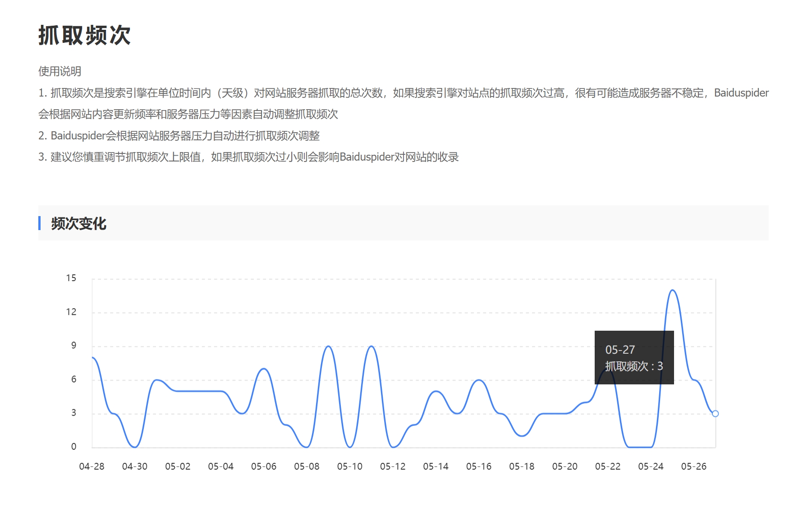Click instruction line 2 about Baiduspider服务器压力
The height and width of the screenshot is (508, 812).
pos(179,135)
